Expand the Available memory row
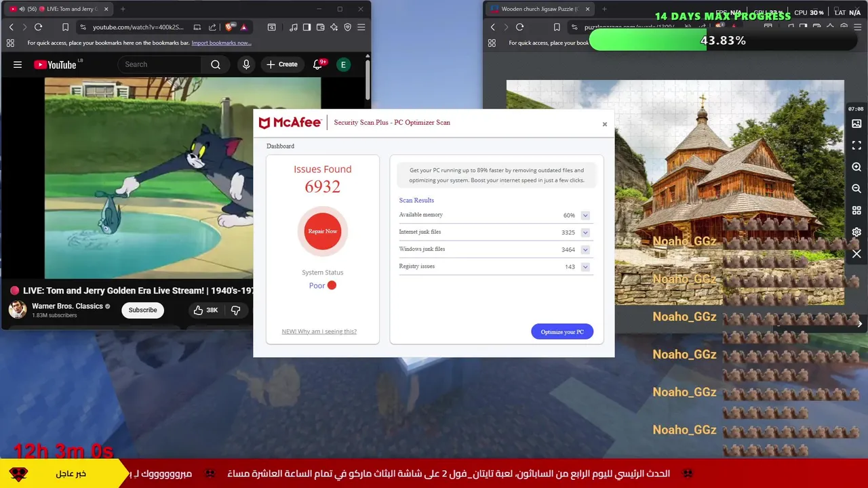The image size is (868, 488). coord(585,216)
